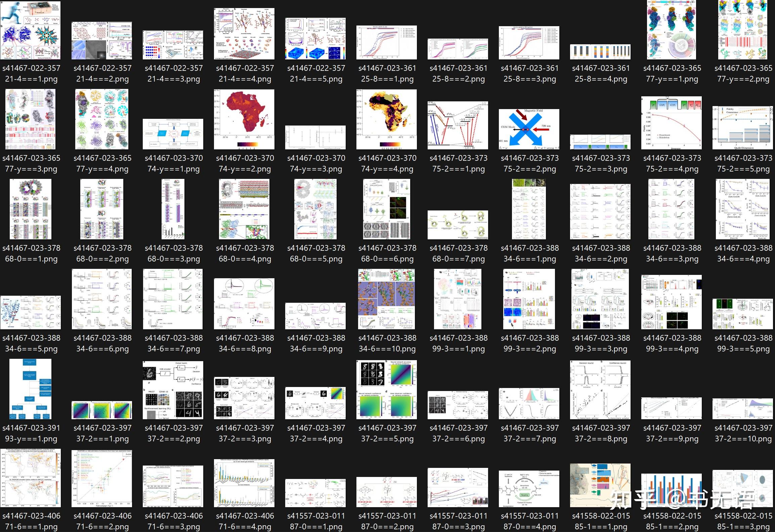Select world map s41467-023-40671-6===1.png
The height and width of the screenshot is (532, 775).
coord(31,478)
